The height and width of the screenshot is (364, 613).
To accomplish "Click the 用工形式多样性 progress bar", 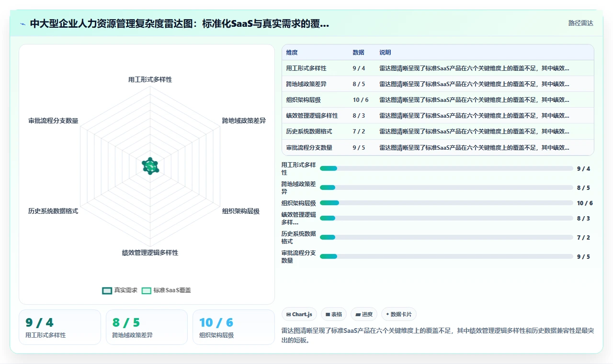I will click(x=446, y=168).
